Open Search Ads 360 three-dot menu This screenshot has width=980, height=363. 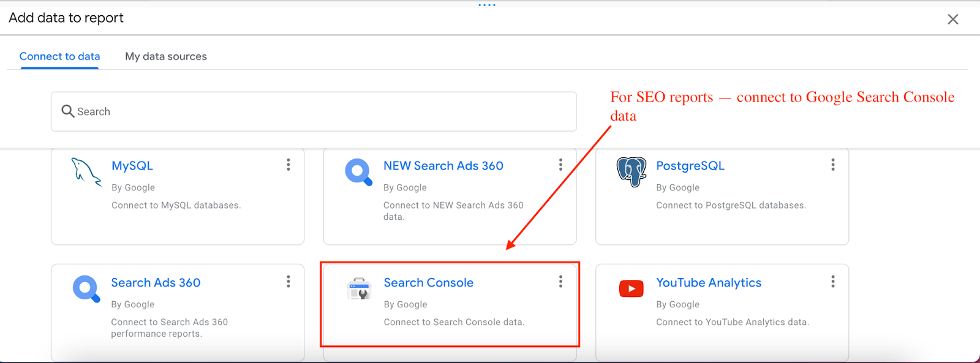click(x=288, y=282)
